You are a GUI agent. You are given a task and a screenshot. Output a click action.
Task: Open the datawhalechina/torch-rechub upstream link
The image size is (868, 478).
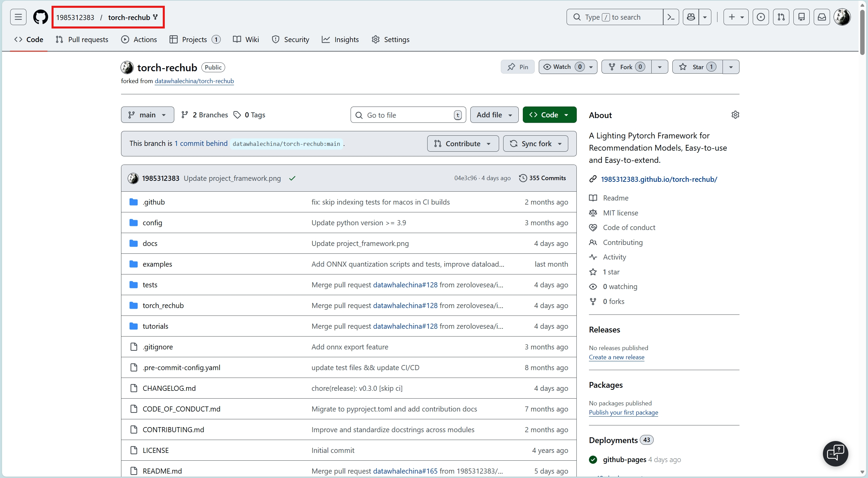point(194,81)
